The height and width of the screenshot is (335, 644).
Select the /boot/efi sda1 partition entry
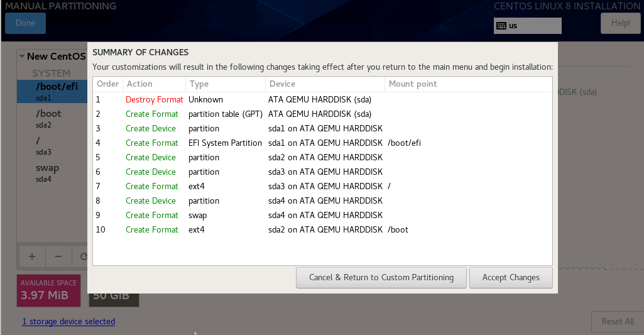(52, 91)
